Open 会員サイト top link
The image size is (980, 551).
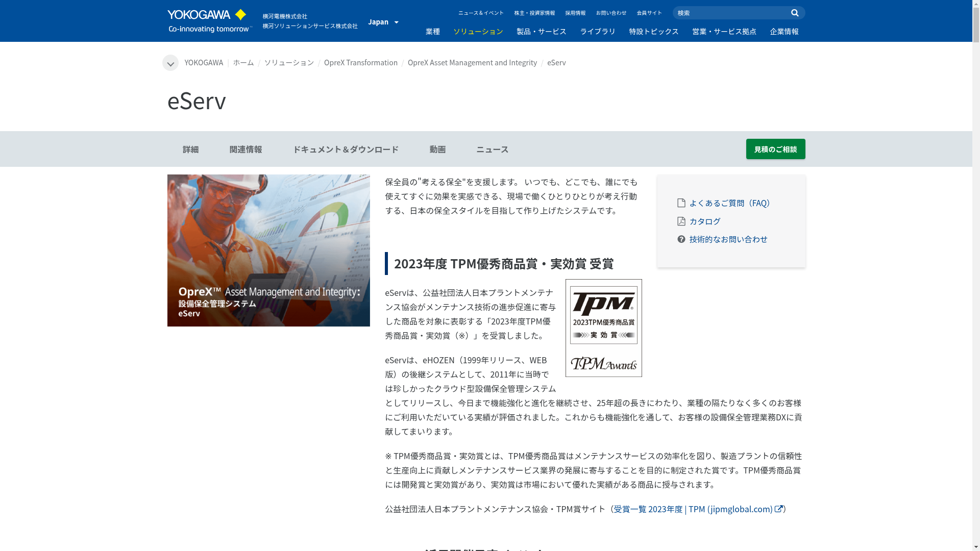pyautogui.click(x=649, y=13)
